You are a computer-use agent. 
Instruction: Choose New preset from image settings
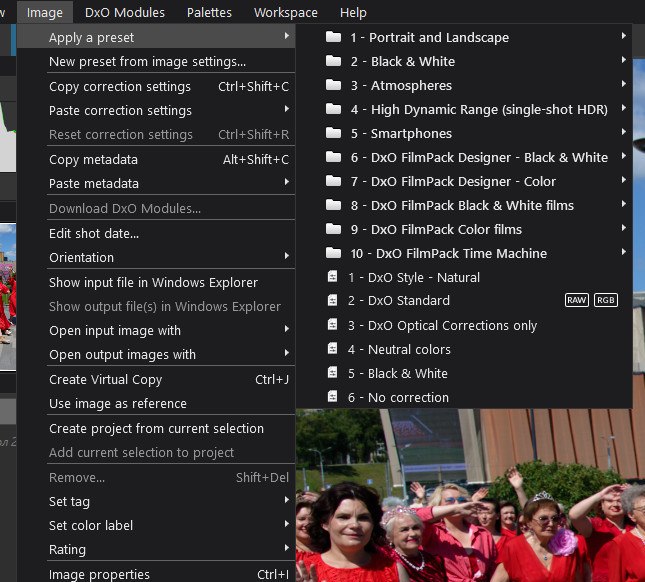pyautogui.click(x=156, y=62)
